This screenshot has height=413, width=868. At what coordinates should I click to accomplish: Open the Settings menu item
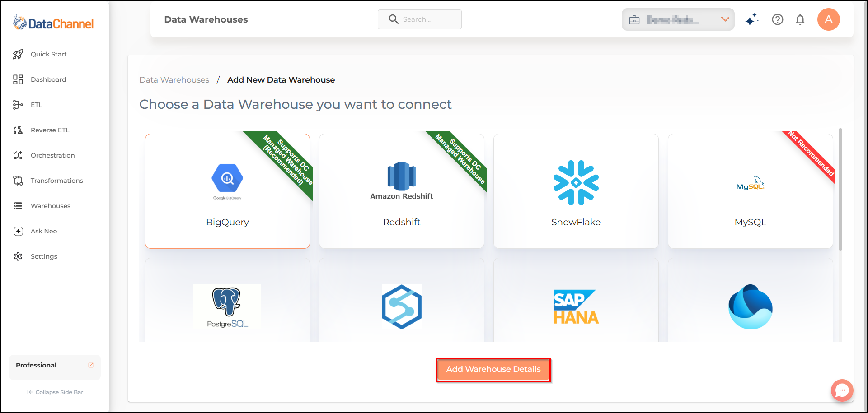(44, 256)
